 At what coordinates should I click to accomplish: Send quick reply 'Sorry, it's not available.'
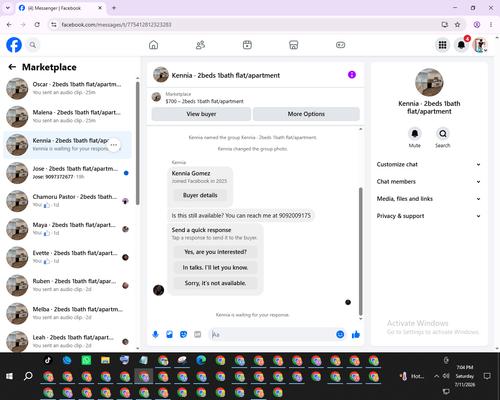215,283
